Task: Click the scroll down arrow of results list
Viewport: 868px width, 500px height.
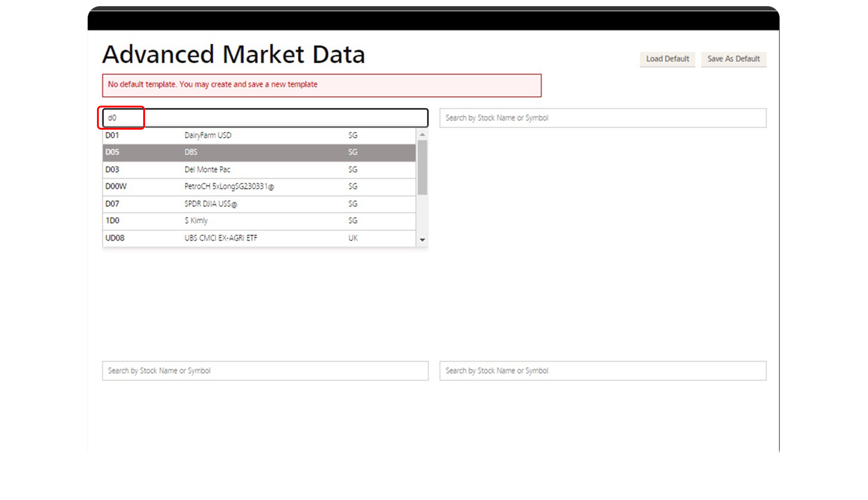Action: click(422, 240)
